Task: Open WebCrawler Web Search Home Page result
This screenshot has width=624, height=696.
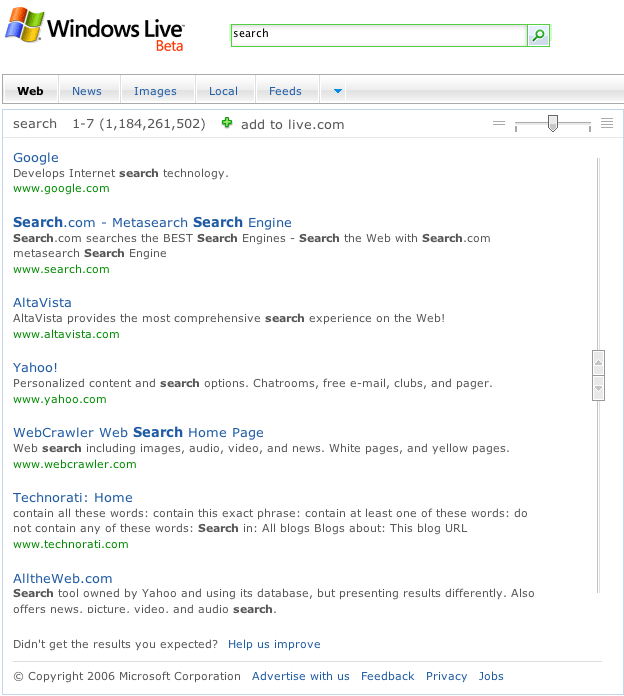Action: click(138, 432)
